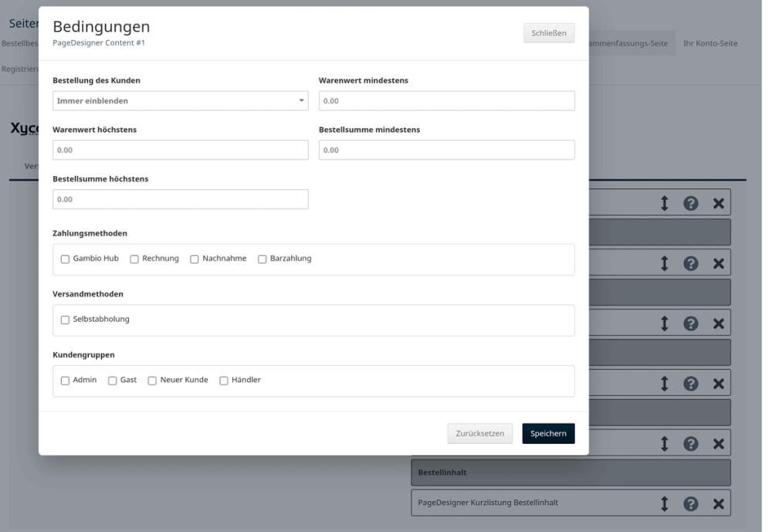The height and width of the screenshot is (532, 772).
Task: Tick the Gambio Hub payment checkbox
Action: 65,259
